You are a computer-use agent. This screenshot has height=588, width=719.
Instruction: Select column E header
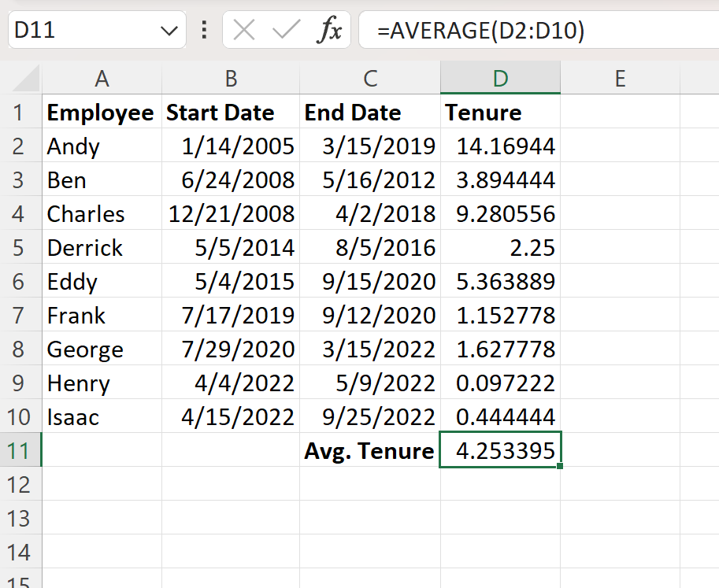[x=620, y=78]
